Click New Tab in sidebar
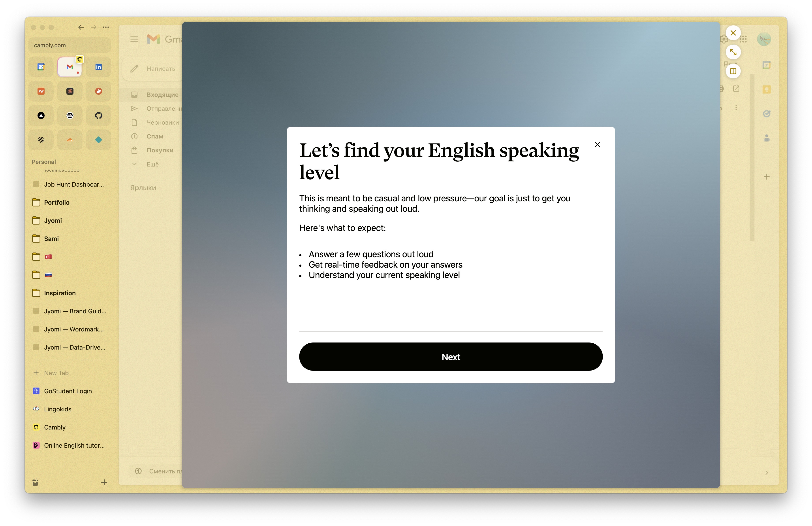Screen dimensions: 812x526 click(56, 373)
